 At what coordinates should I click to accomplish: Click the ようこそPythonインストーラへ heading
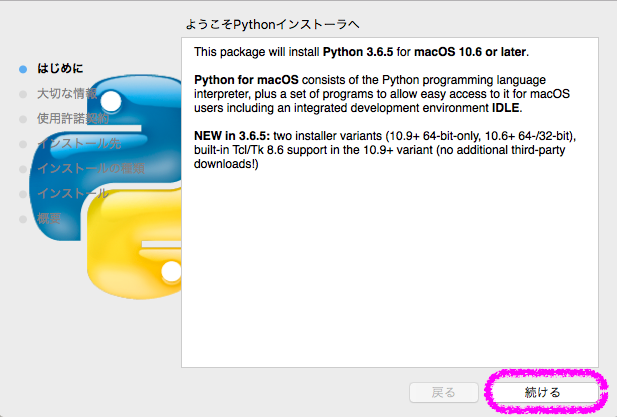click(x=272, y=24)
